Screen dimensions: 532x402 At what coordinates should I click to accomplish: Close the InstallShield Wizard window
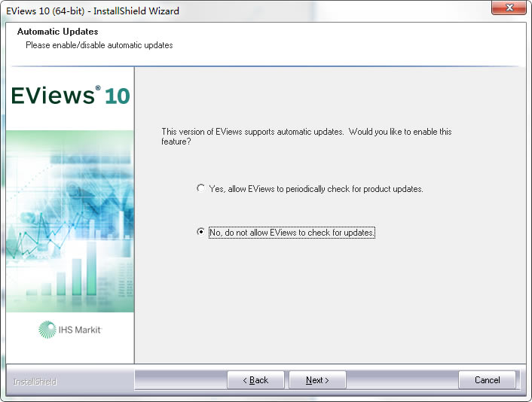[509, 8]
